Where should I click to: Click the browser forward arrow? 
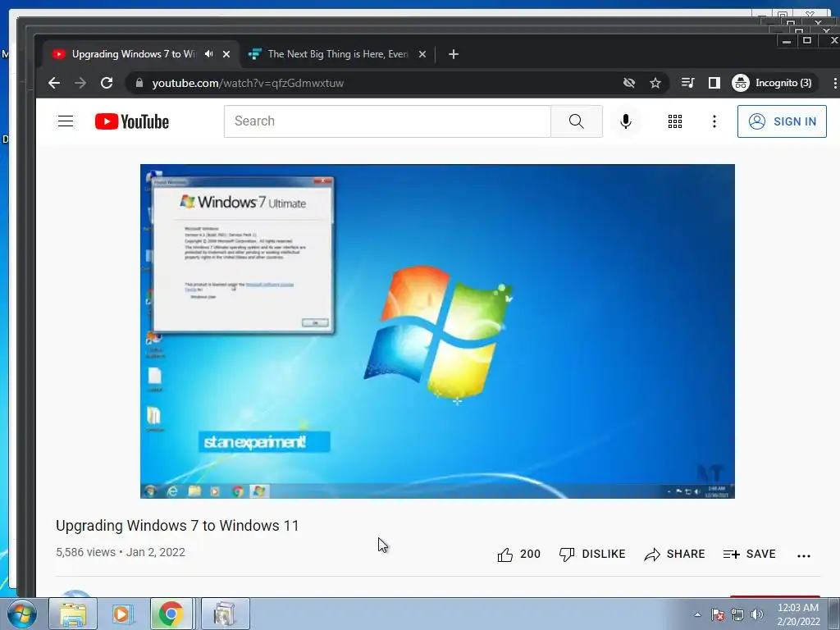point(80,83)
